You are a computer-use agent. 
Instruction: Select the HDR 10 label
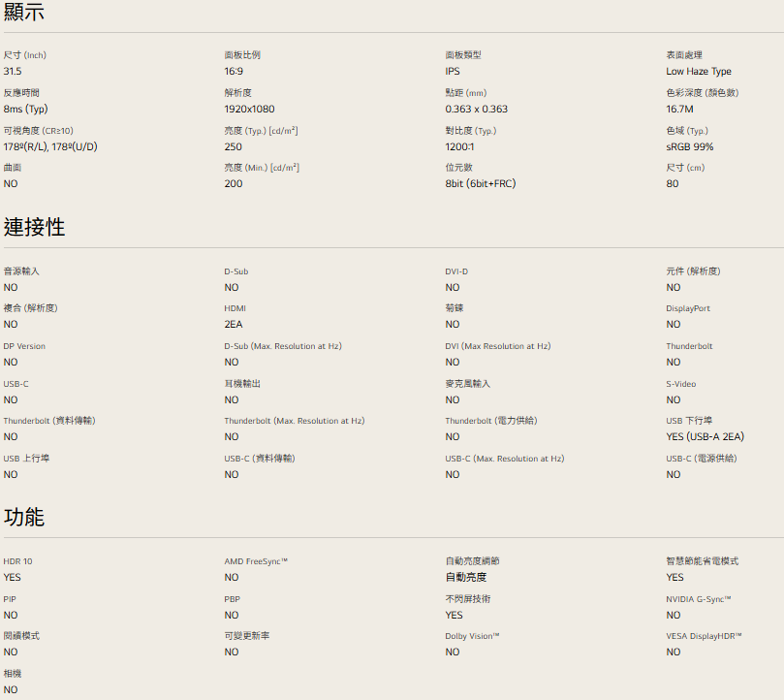pyautogui.click(x=17, y=561)
